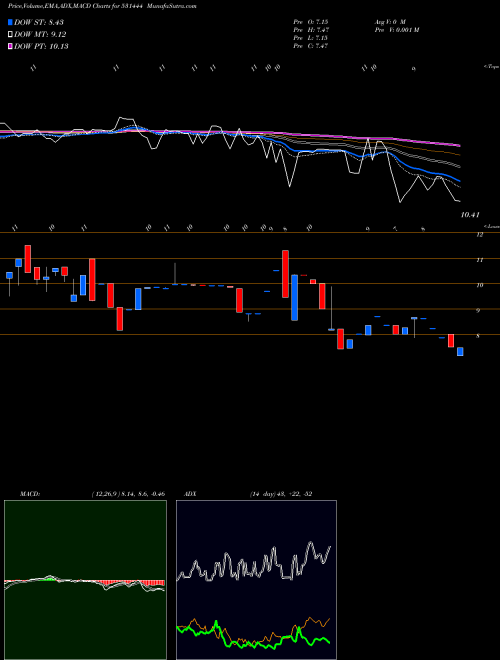Screen dimensions: 500x660
Task: Click the blue DOW ST legend swatch
Action: click(10, 22)
